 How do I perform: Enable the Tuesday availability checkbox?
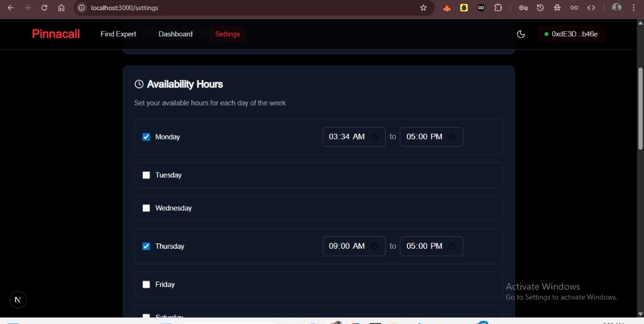tap(146, 175)
